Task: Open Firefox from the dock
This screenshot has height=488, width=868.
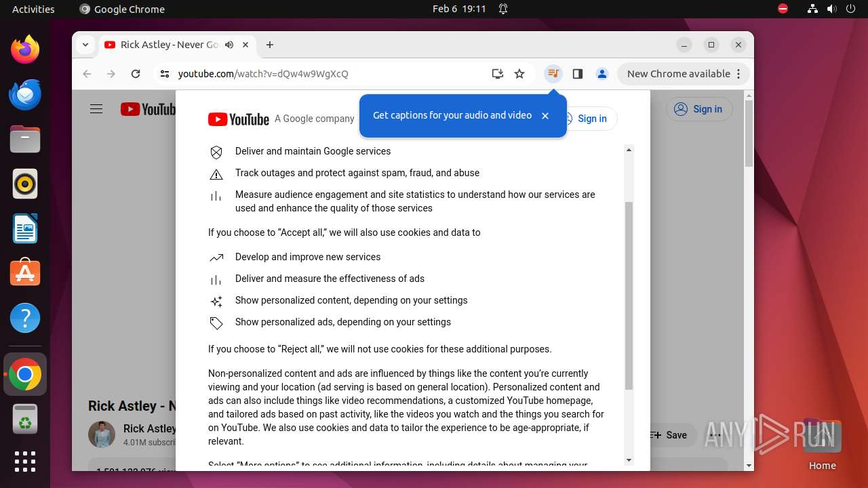Action: click(25, 49)
